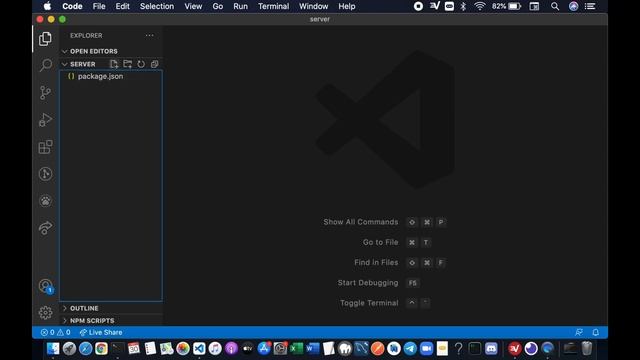Open Siri from the menu bar
Viewport: 640px width, 360px height.
pyautogui.click(x=573, y=6)
